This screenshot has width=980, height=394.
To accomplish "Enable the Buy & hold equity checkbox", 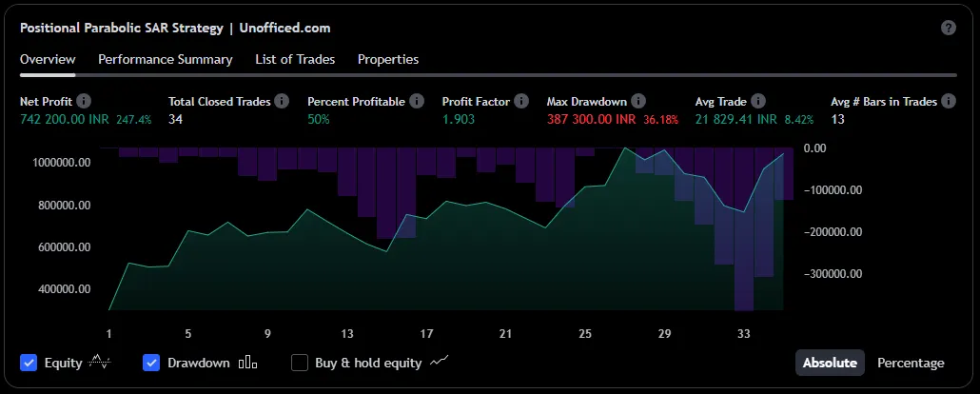I will (300, 363).
